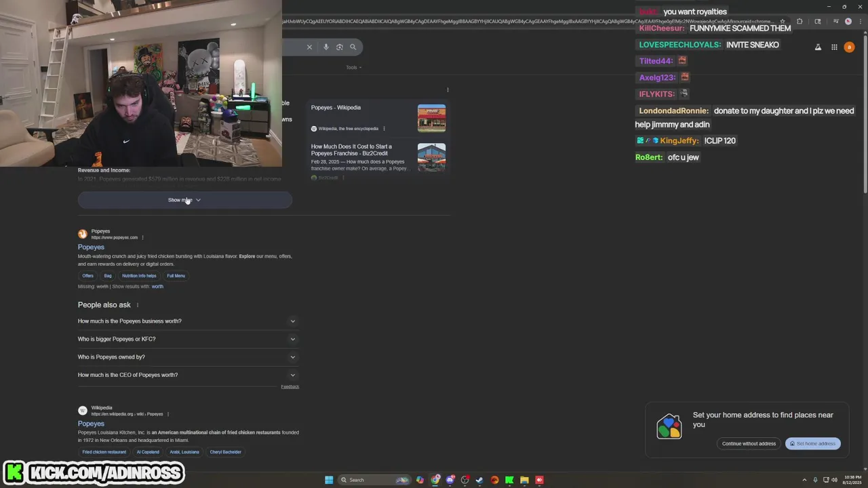
Task: Expand "Who is Popeyes owned by?"
Action: tap(187, 357)
